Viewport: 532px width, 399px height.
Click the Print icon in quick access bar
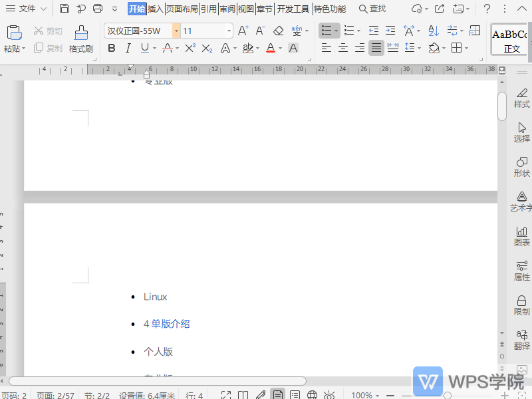click(98, 9)
